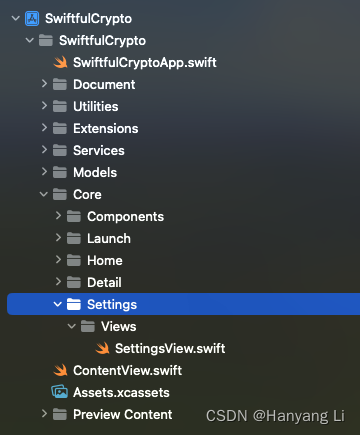This screenshot has width=360, height=435.
Task: Click the Swift icon beside SwiftfulCryptoApp.swift
Action: (x=60, y=62)
